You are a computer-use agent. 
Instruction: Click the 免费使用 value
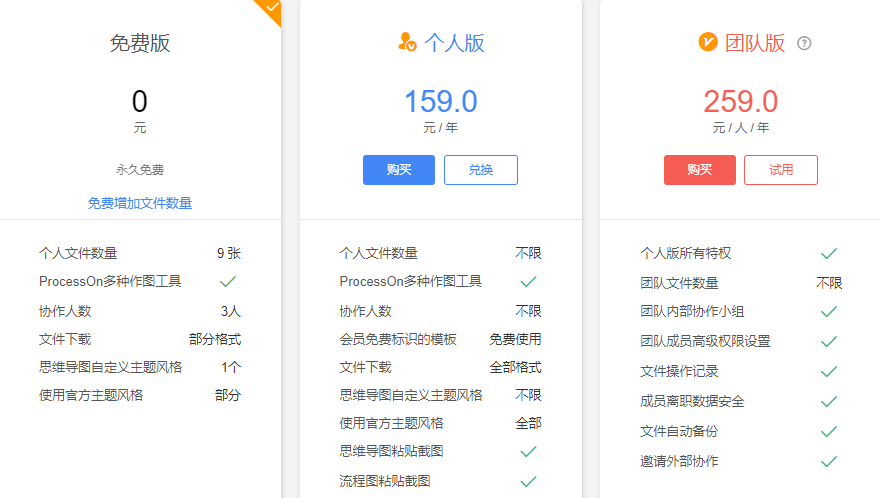(515, 339)
